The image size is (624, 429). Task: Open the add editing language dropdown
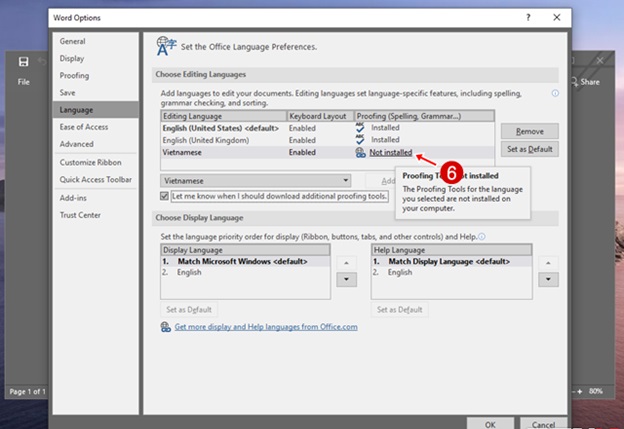(256, 180)
